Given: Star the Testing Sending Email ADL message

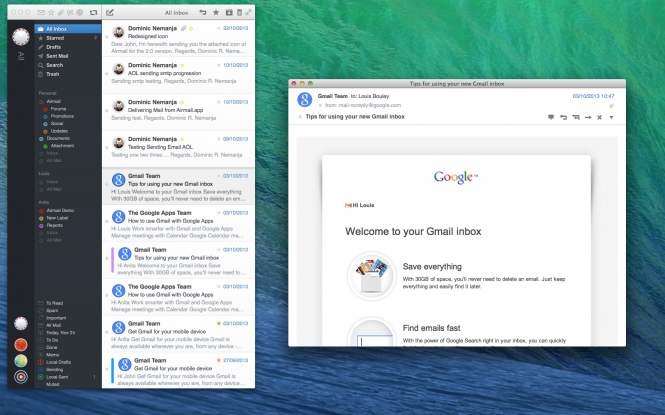Looking at the screenshot, I should click(219, 139).
